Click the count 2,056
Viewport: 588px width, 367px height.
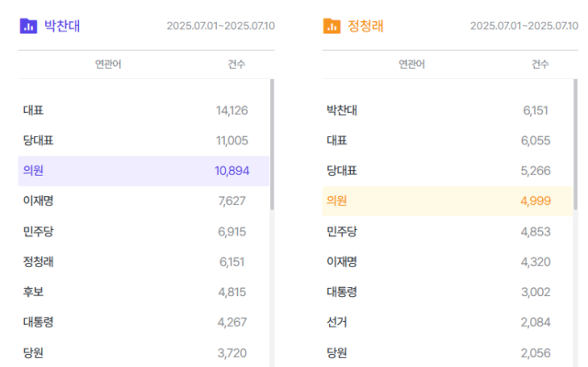tap(536, 352)
